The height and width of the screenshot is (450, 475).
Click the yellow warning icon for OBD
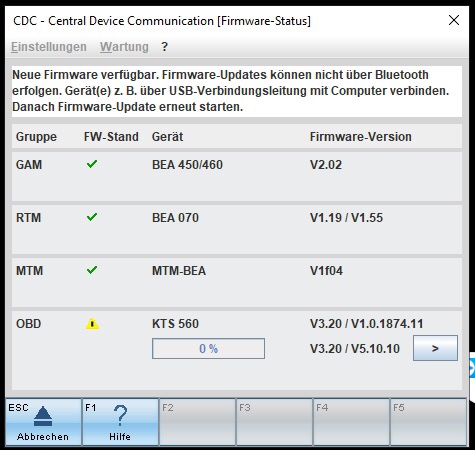[92, 324]
